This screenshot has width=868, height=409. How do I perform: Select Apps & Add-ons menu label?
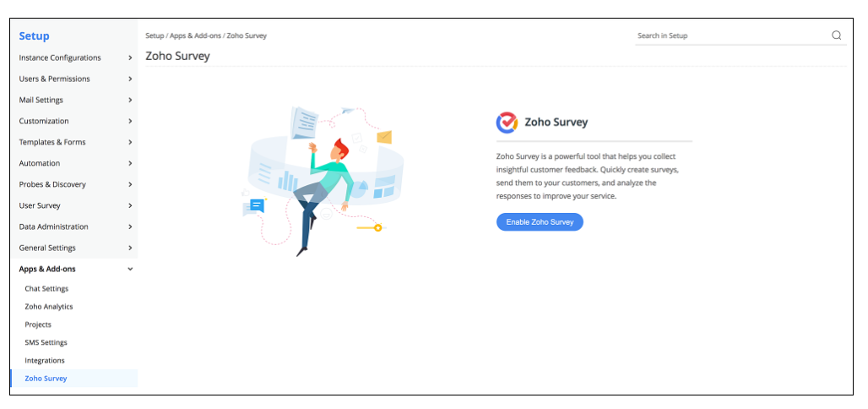(x=47, y=269)
